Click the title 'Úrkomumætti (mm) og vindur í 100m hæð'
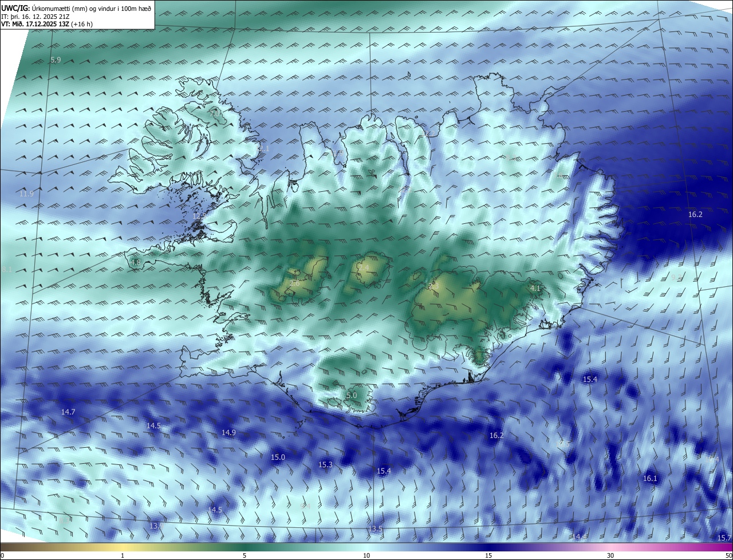Image resolution: width=733 pixels, height=560 pixels. [x=93, y=8]
